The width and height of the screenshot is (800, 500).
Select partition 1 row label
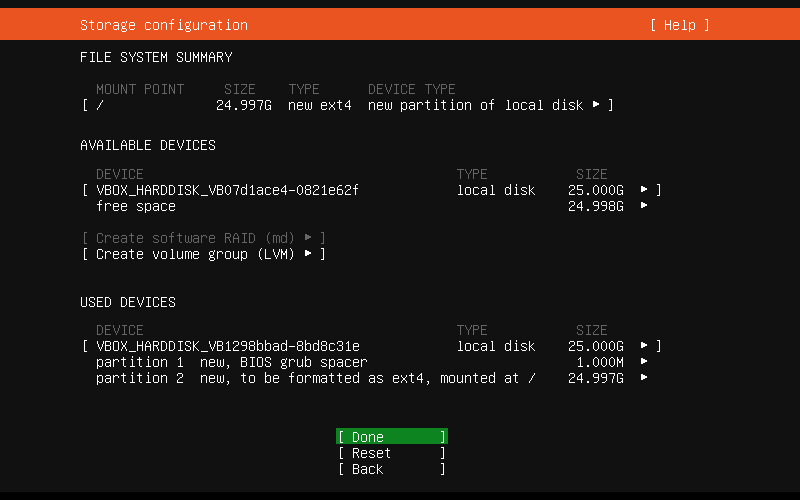pyautogui.click(x=140, y=362)
